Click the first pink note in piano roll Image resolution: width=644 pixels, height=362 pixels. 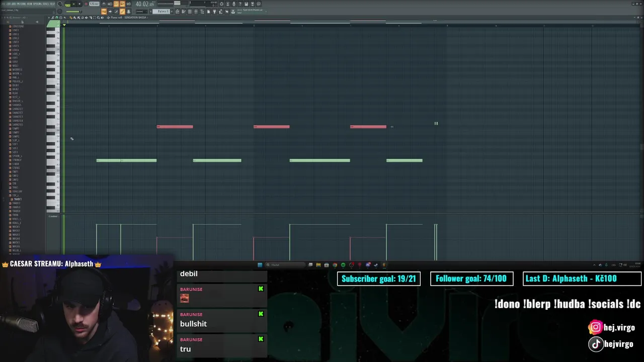pyautogui.click(x=175, y=127)
